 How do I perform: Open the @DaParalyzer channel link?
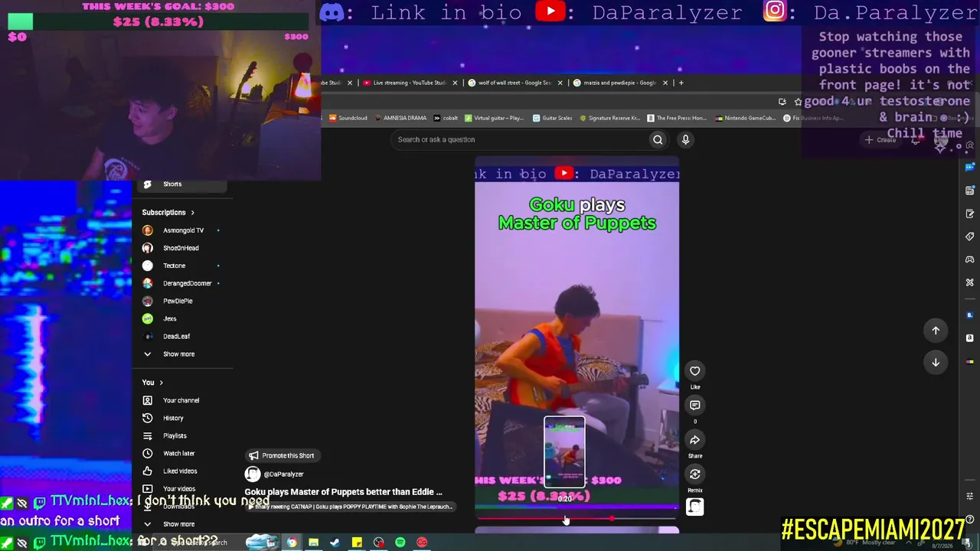(x=283, y=474)
